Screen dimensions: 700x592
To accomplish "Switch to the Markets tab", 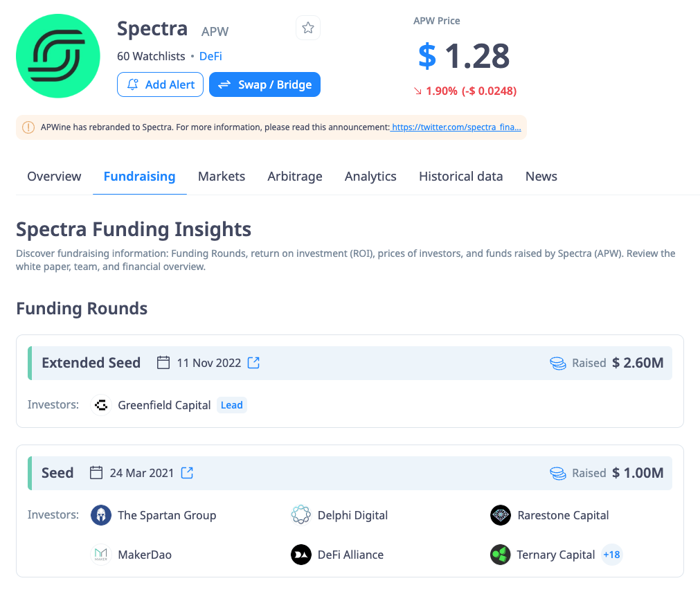I will 222,177.
